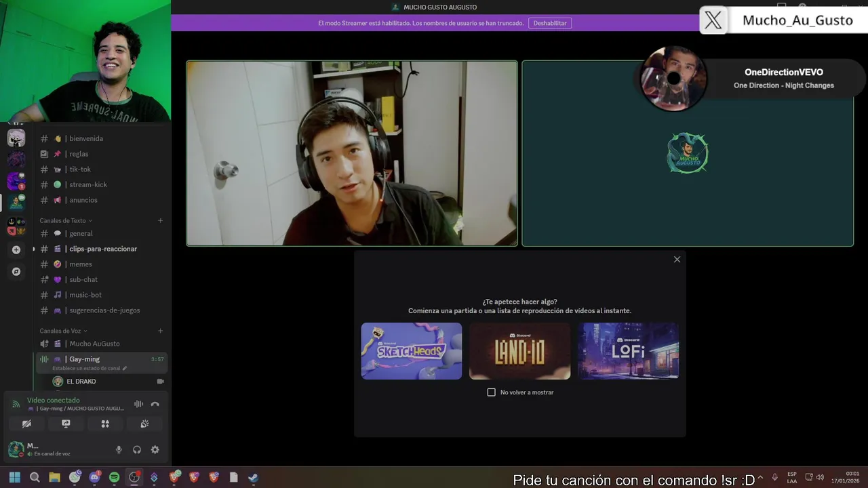This screenshot has width=868, height=488.
Task: Toggle the camera in the voice panel
Action: [26, 424]
